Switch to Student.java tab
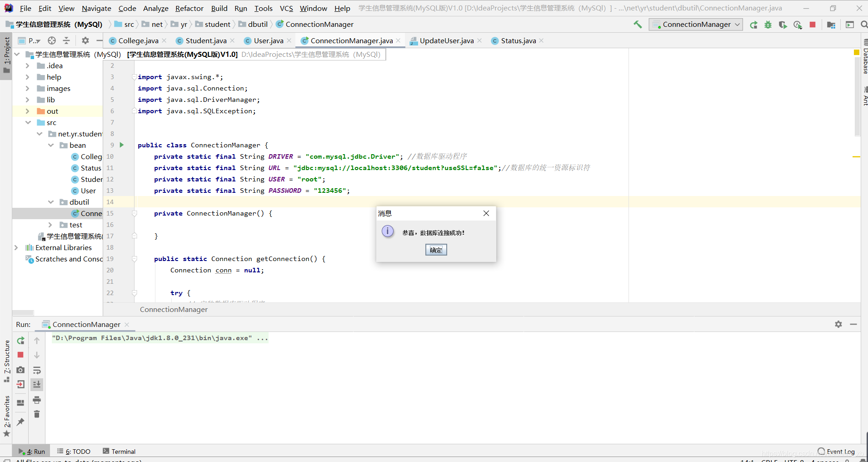The height and width of the screenshot is (462, 868). click(206, 40)
